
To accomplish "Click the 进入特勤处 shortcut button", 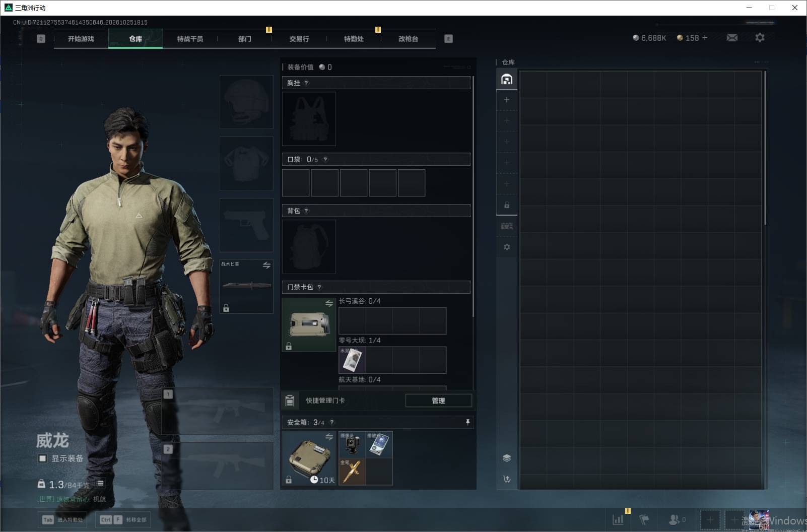I will pyautogui.click(x=63, y=519).
